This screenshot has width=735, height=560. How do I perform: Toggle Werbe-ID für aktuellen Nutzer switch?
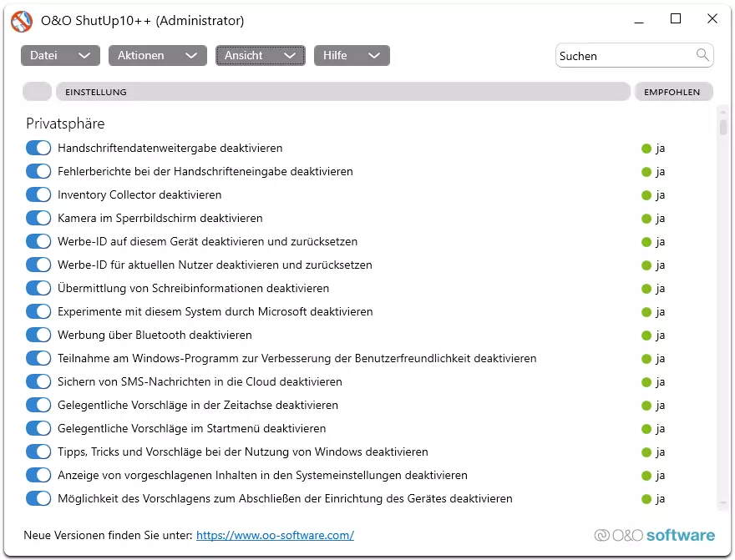38,265
